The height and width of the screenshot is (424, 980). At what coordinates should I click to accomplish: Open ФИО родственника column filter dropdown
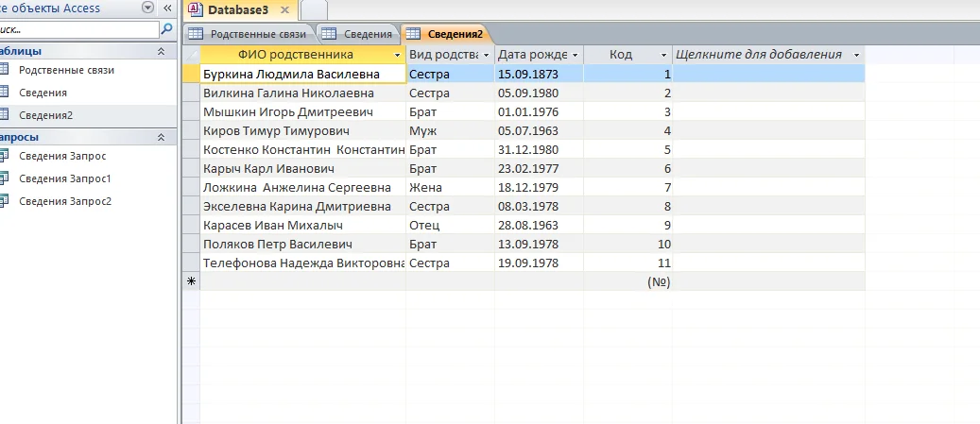click(x=398, y=55)
